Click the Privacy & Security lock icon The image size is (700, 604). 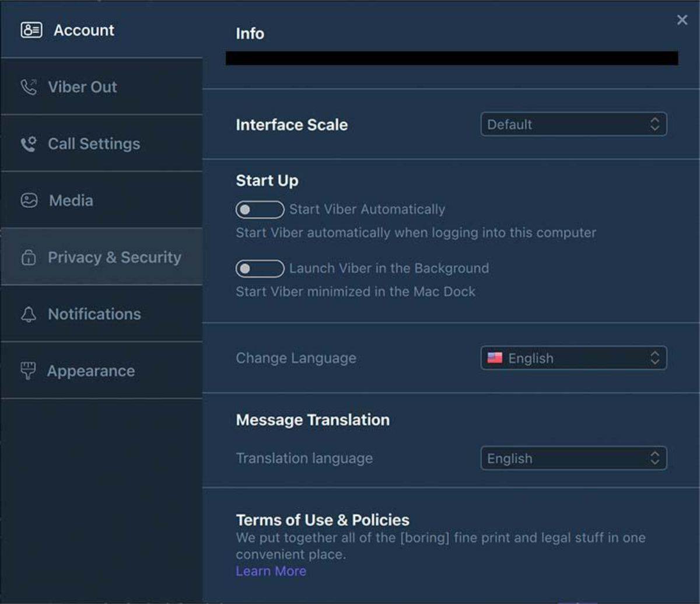(x=29, y=257)
